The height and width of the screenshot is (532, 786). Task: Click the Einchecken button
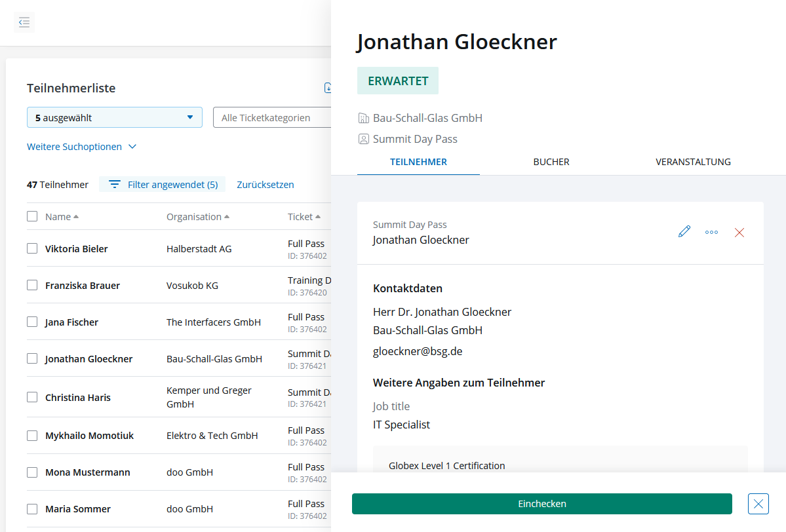pos(542,504)
